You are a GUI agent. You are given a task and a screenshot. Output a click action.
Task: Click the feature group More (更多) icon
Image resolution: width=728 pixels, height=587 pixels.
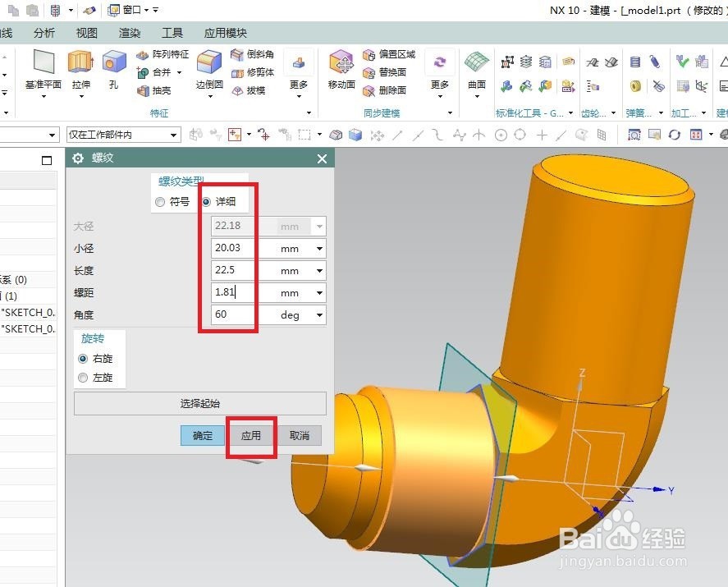pyautogui.click(x=299, y=62)
